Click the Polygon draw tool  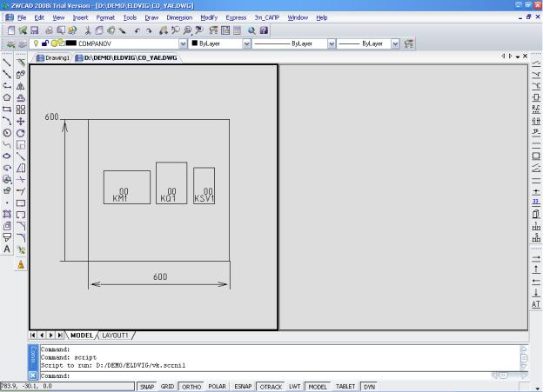7,98
